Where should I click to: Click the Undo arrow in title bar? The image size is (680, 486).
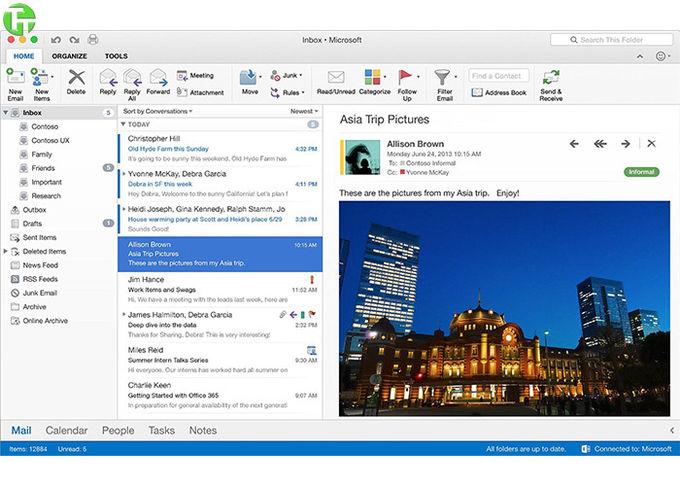tap(56, 40)
